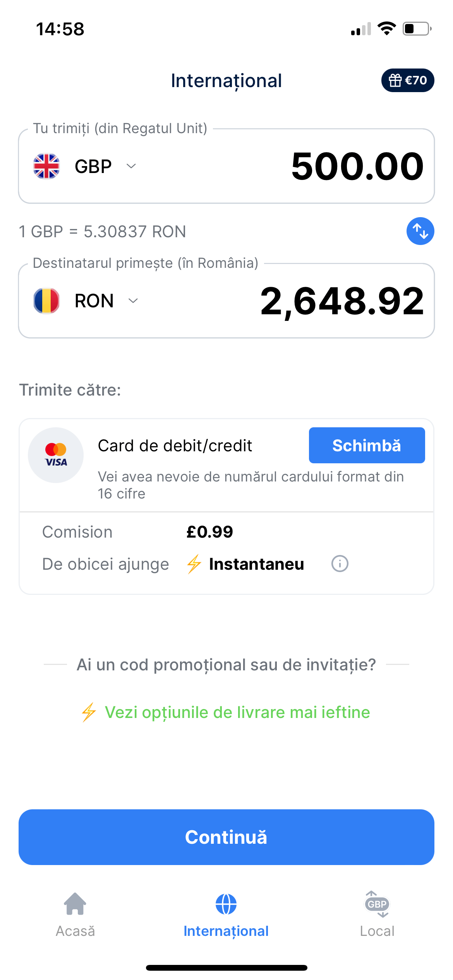This screenshot has height=980, width=453.
Task: Tap the Acasă house icon
Action: [75, 904]
